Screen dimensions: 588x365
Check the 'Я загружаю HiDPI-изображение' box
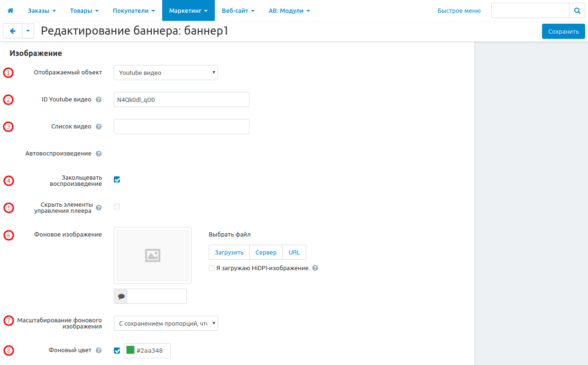[212, 268]
